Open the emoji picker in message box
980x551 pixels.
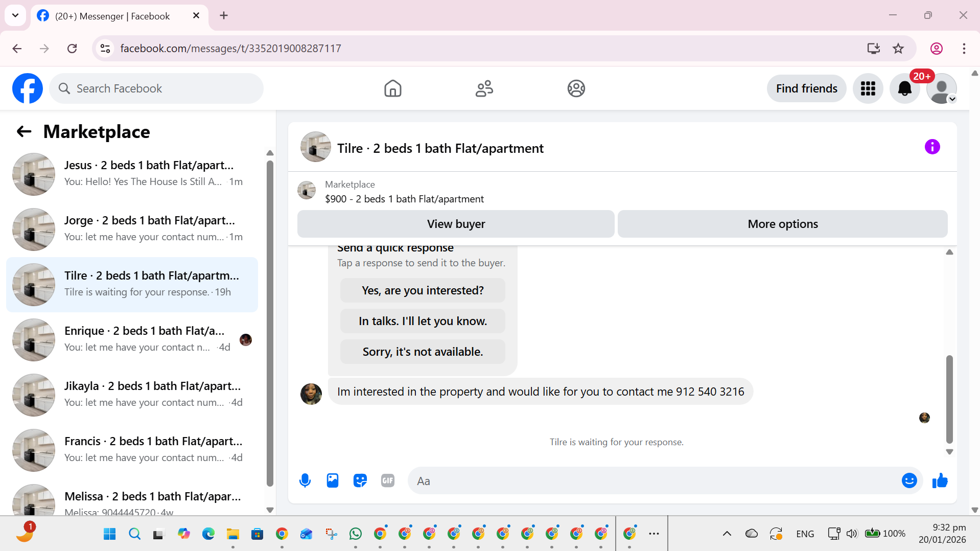pos(909,480)
